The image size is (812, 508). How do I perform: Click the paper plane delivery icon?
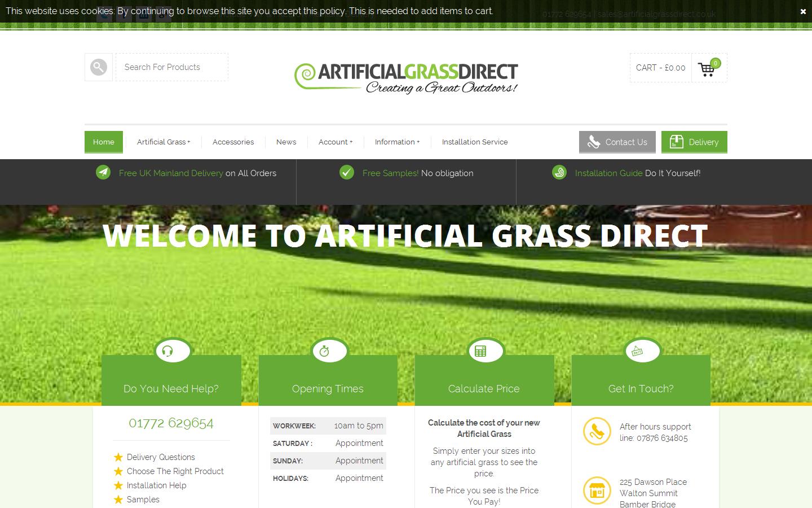point(103,173)
